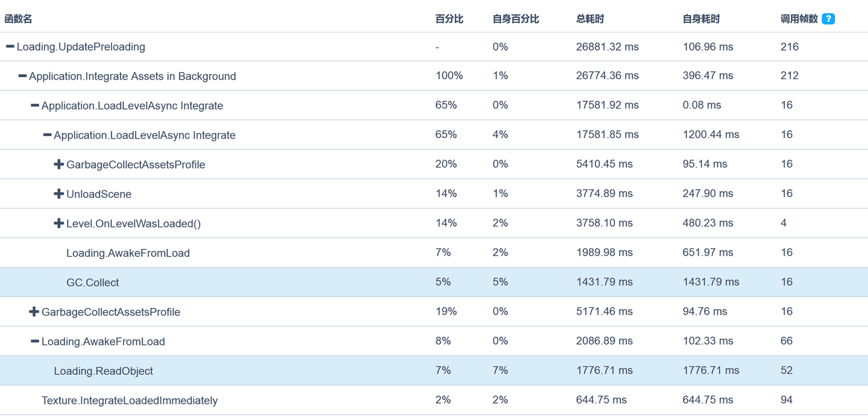Click the 函数名 column header

coord(18,19)
